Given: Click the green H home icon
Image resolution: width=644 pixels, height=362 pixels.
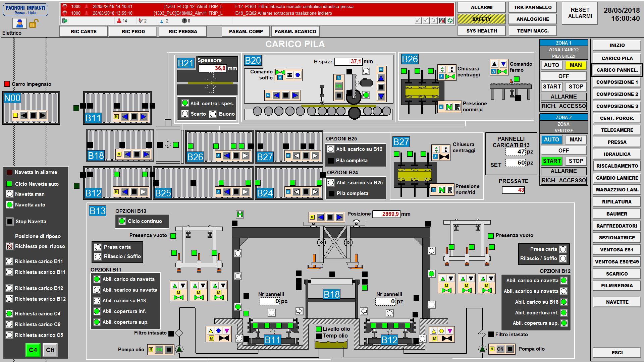Looking at the screenshot, I should pos(240,214).
